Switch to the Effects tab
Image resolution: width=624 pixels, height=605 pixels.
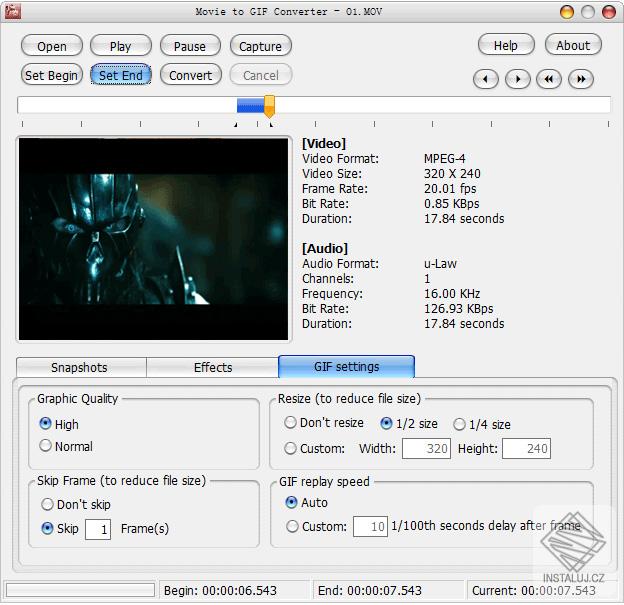click(213, 367)
